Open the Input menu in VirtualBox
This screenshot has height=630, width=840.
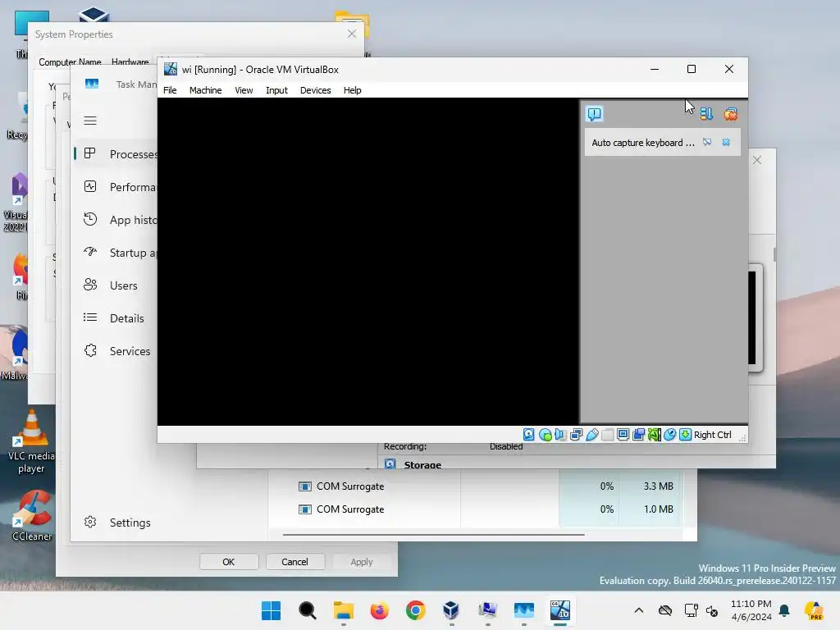(x=276, y=90)
